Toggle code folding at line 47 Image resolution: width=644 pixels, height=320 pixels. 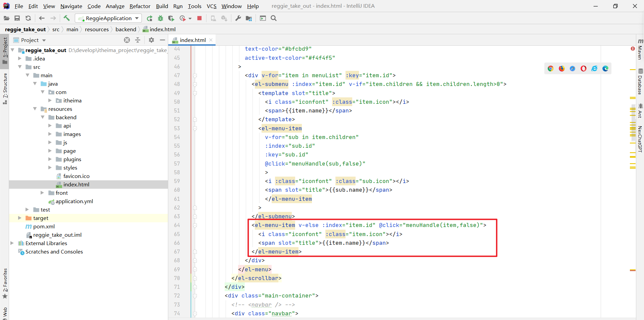tap(195, 76)
